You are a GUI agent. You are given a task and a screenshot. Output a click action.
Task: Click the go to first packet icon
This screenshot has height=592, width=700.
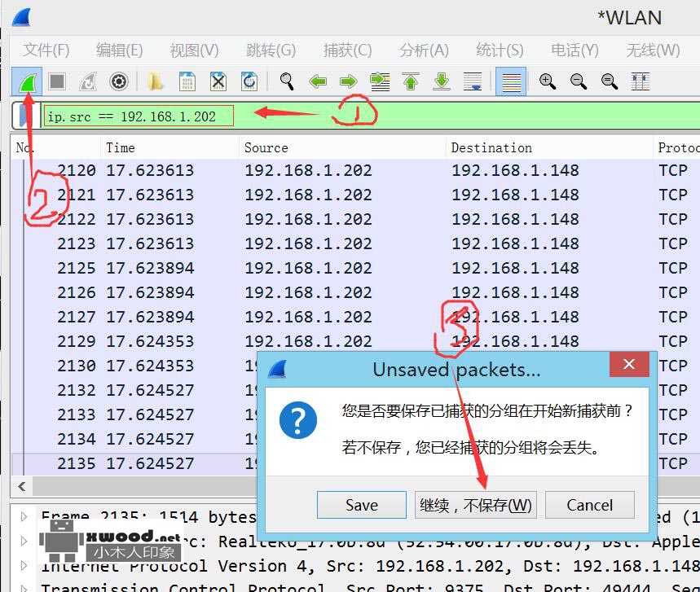coord(410,81)
